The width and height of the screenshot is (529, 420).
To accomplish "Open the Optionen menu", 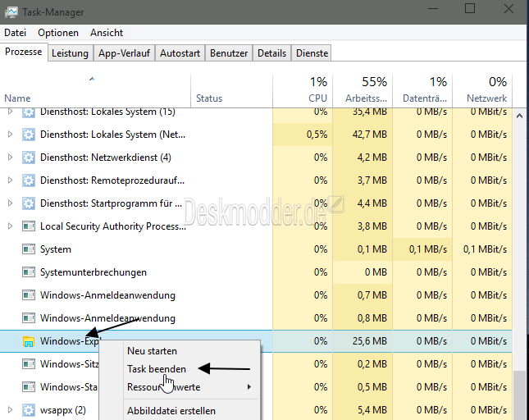I will pos(58,33).
